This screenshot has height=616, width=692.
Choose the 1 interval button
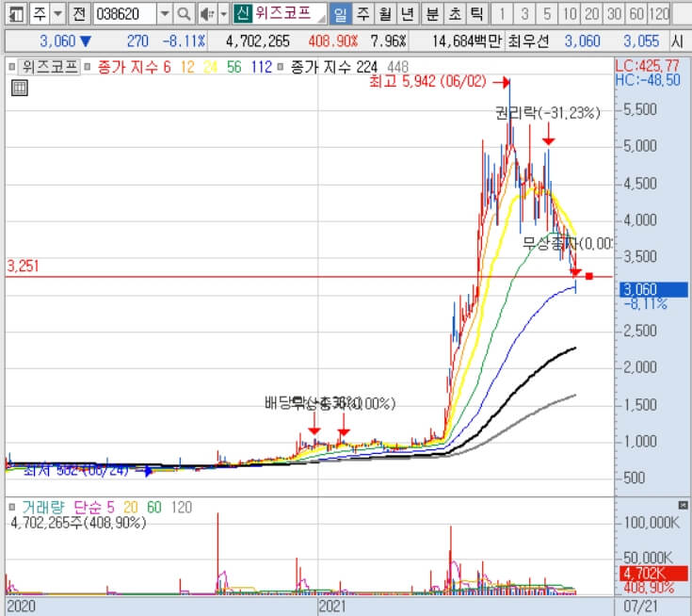(502, 14)
